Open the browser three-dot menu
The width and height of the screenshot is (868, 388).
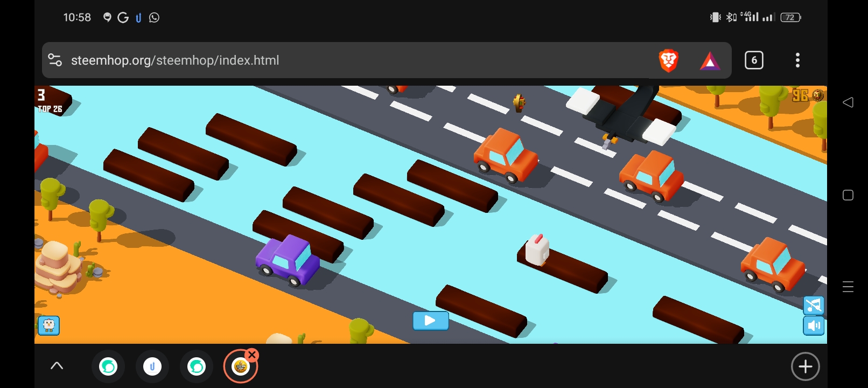[x=797, y=60]
